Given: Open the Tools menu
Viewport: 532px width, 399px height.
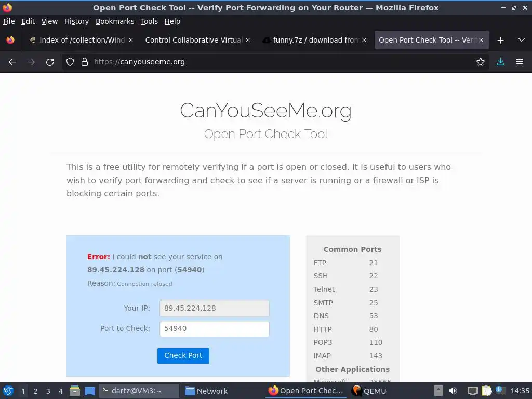Looking at the screenshot, I should (x=149, y=21).
